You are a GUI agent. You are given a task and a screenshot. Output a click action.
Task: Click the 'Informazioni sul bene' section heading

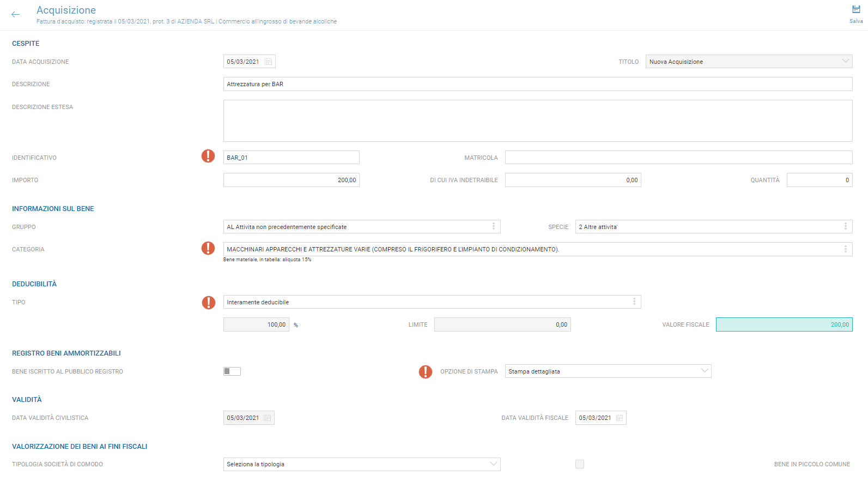point(53,209)
